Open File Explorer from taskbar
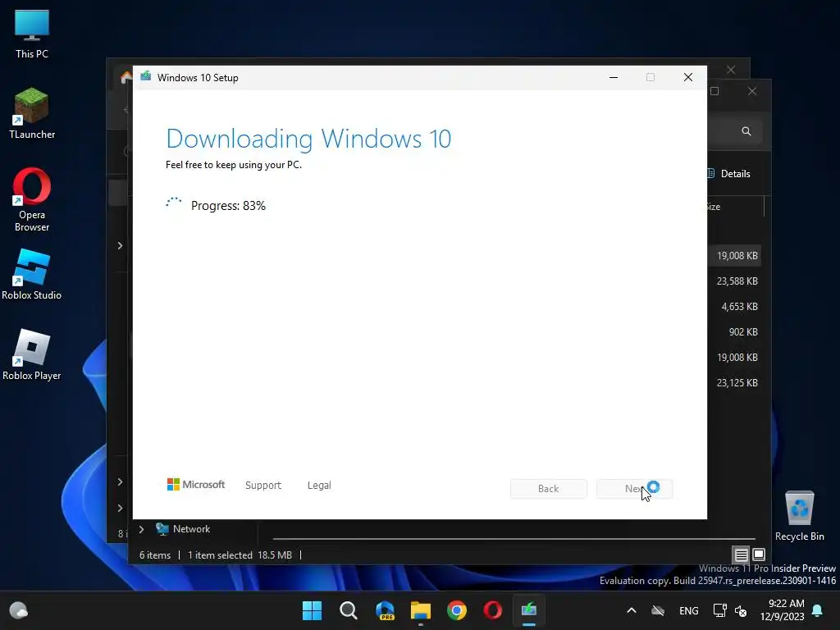This screenshot has height=630, width=840. coord(421,610)
